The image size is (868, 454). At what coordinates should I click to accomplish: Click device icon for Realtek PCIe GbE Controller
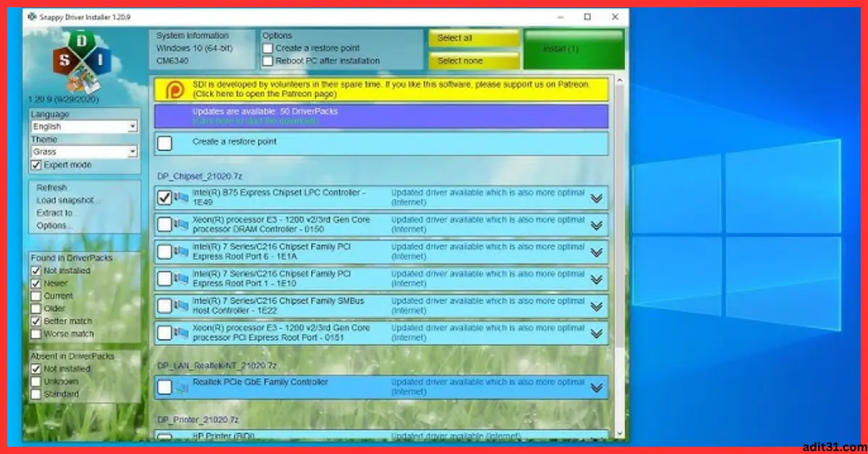pyautogui.click(x=182, y=387)
